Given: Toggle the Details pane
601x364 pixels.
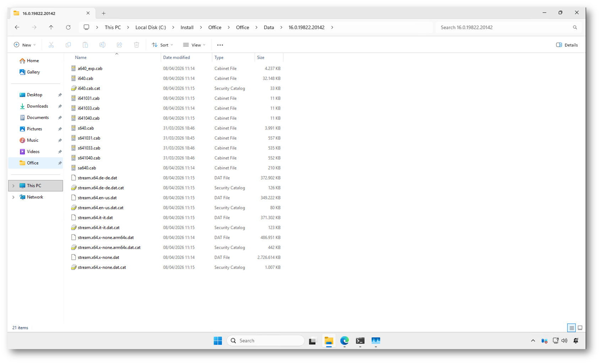Looking at the screenshot, I should click(567, 45).
